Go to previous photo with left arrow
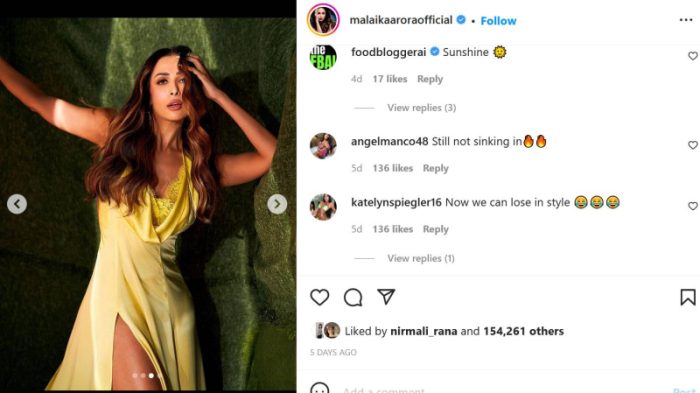The height and width of the screenshot is (393, 700). [17, 204]
